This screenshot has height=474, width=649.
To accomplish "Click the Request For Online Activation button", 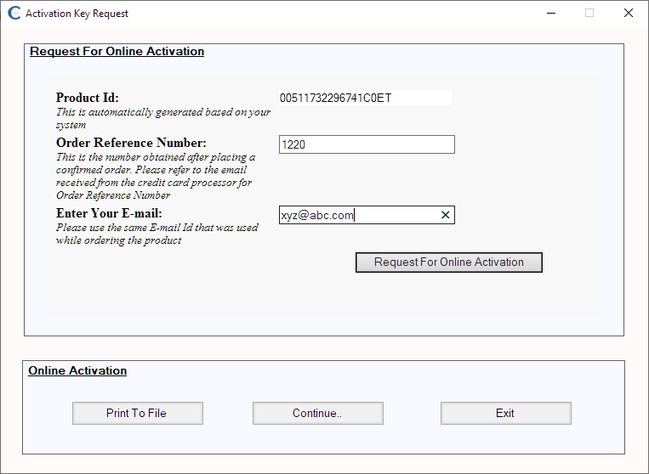I will (x=449, y=262).
